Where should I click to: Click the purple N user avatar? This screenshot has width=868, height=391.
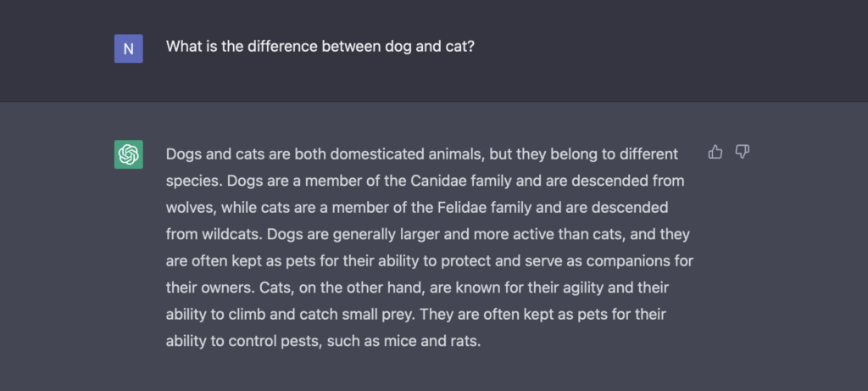pos(129,48)
